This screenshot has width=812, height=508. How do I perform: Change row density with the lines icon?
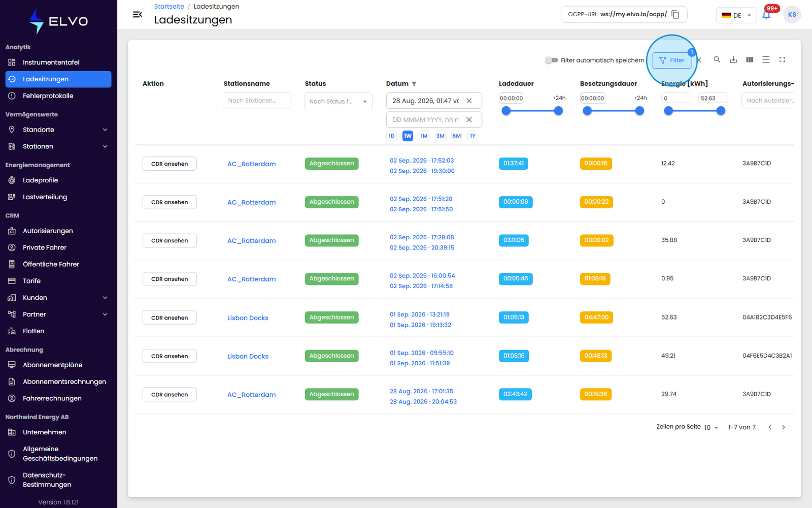pos(766,59)
